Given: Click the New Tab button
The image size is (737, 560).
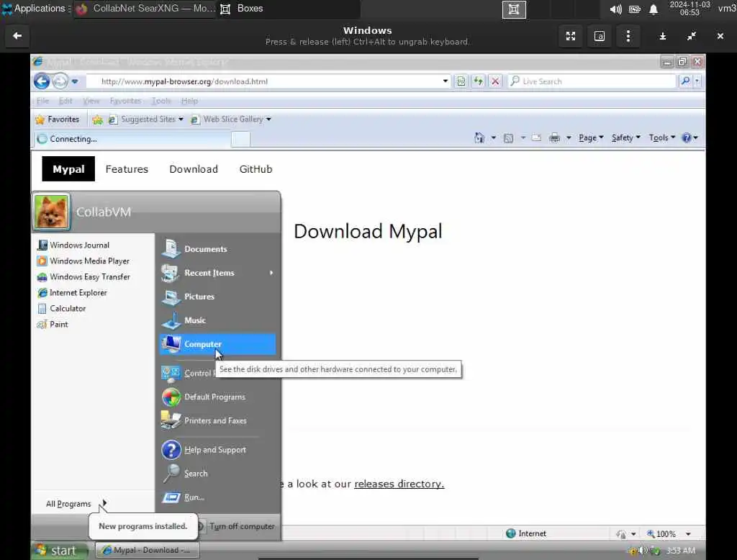Looking at the screenshot, I should (240, 139).
